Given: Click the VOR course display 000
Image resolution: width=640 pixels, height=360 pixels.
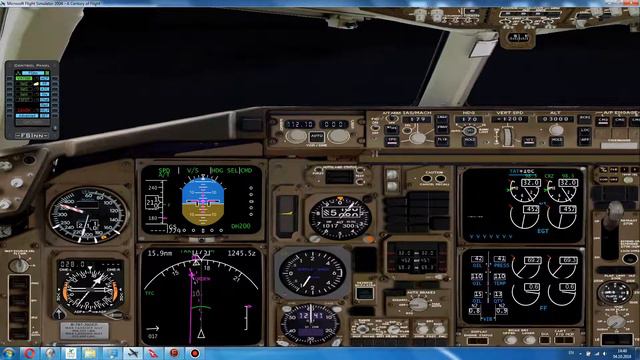Looking at the screenshot, I should [333, 124].
